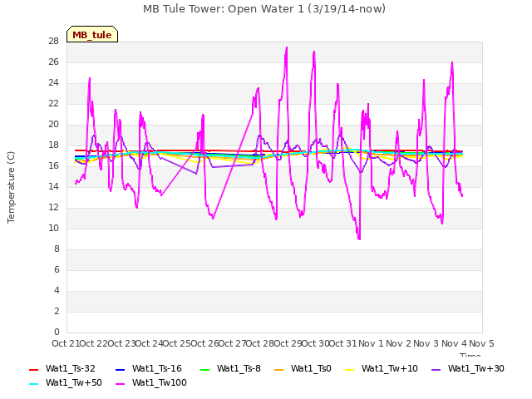Click the purple Wat1_Tw+30 legend swatch
Viewport: 532px width, 399px height.
[436, 369]
